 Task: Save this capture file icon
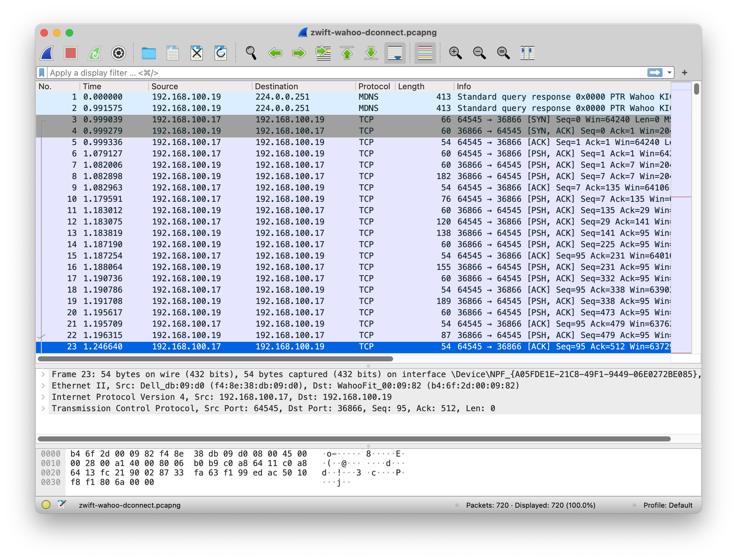(173, 53)
